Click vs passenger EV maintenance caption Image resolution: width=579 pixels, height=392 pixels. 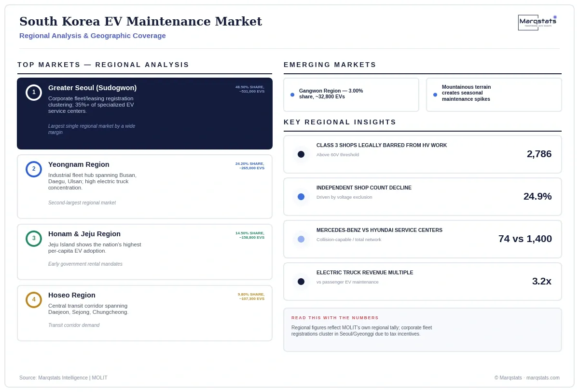click(347, 282)
